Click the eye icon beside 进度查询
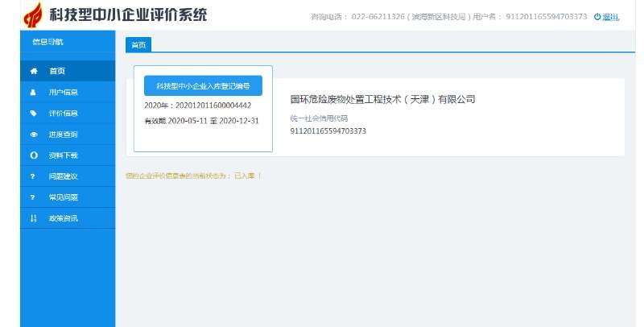 (x=33, y=134)
